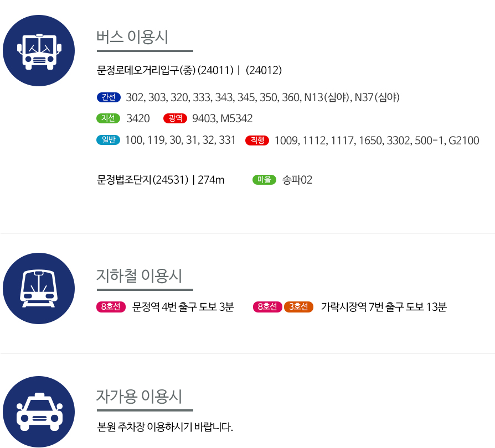Screen dimensions: 495x448
Task: Click the 8호선 badge beside 가락시장역
Action: 267,307
